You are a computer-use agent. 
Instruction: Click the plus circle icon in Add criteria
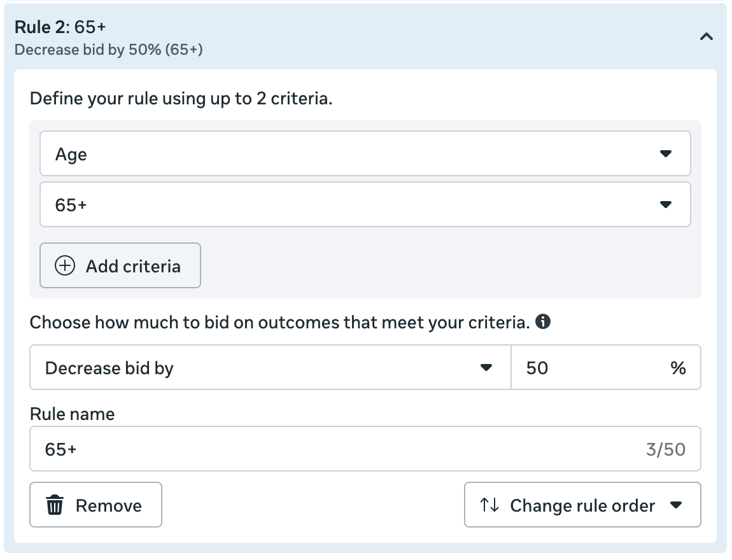click(x=65, y=266)
